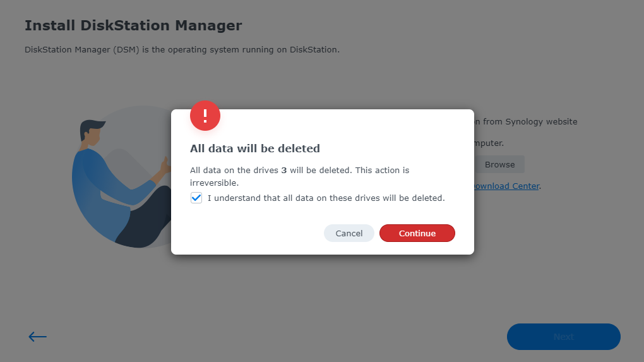Click the "I understand" checkbox label text
Screen dimensions: 644x362
point(326,198)
